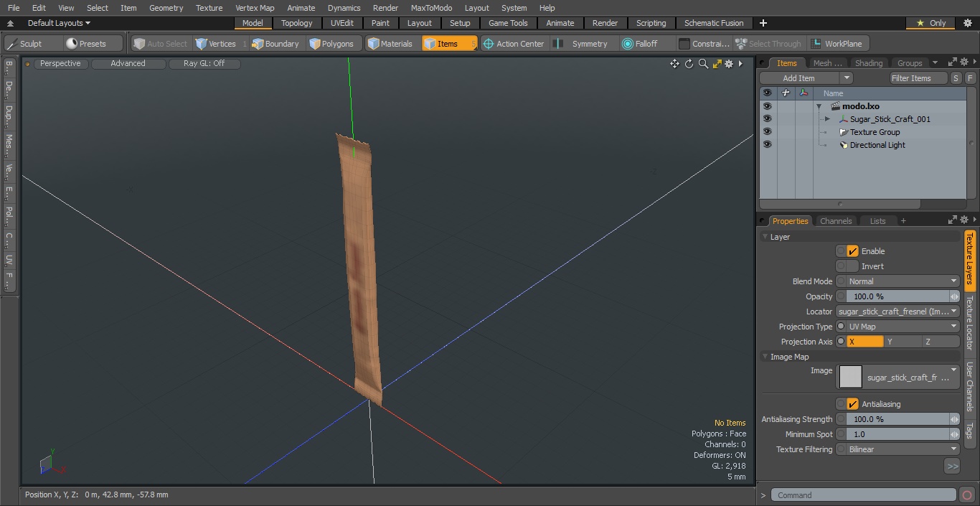The image size is (980, 506).
Task: Activate Items selection mode
Action: pos(449,44)
